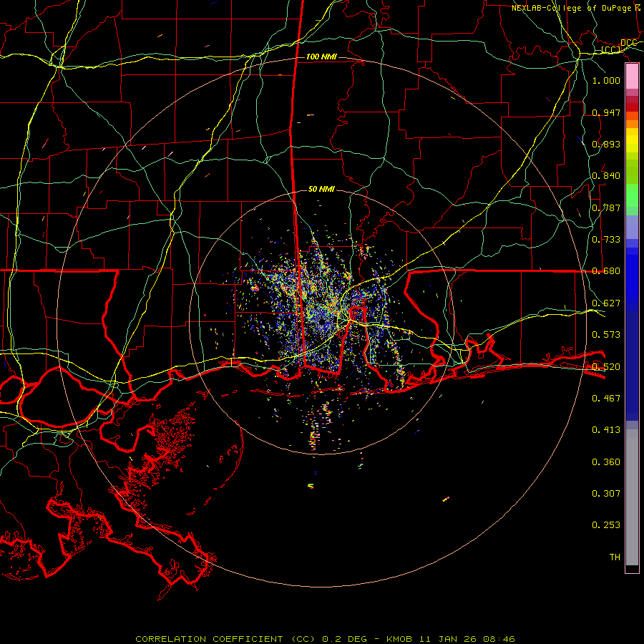
Task: Click the 0.733 color scale value
Action: tap(606, 239)
